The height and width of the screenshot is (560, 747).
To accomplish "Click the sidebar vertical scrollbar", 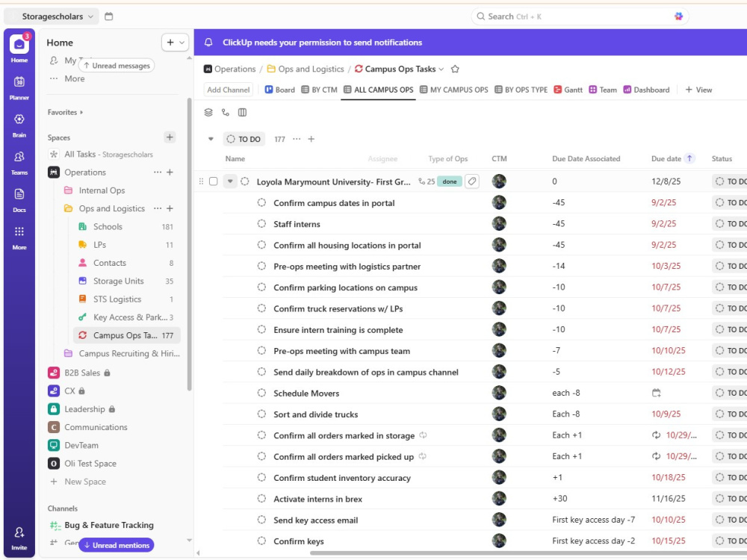I will coord(190,244).
